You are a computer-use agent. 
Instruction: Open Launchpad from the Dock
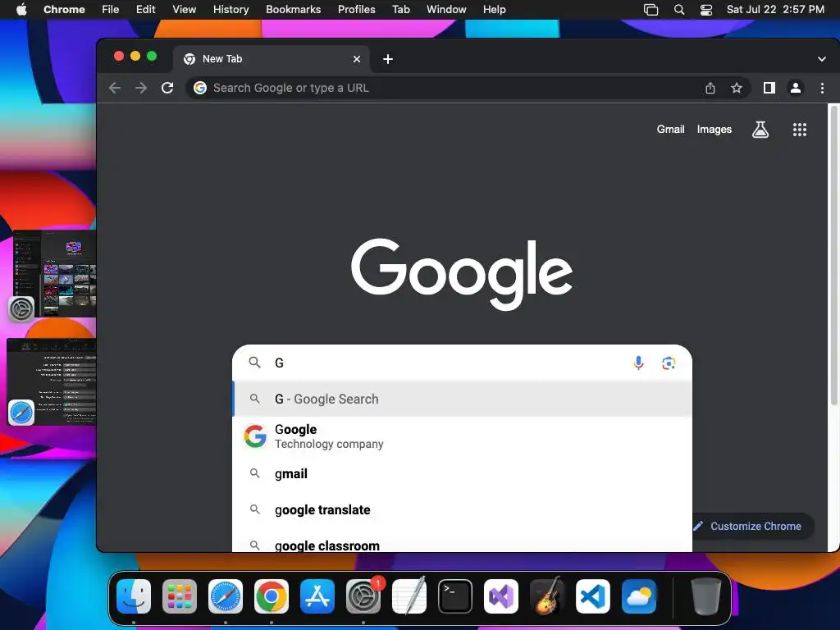point(180,596)
